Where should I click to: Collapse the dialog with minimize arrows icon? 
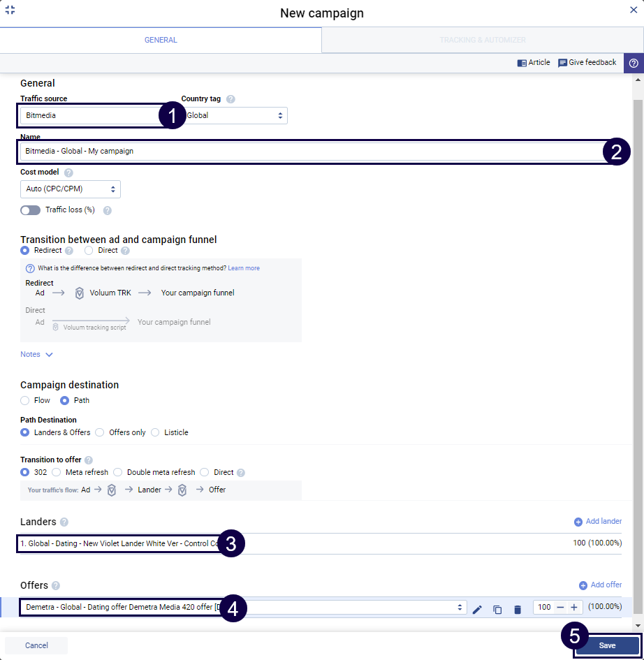10,10
